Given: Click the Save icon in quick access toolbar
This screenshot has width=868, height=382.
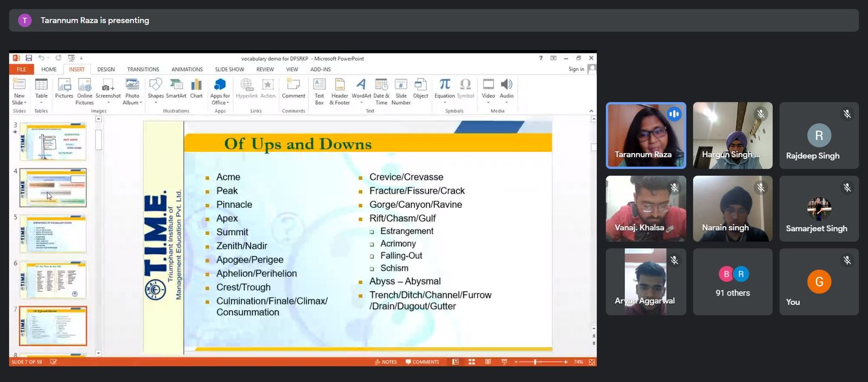Looking at the screenshot, I should click(29, 58).
